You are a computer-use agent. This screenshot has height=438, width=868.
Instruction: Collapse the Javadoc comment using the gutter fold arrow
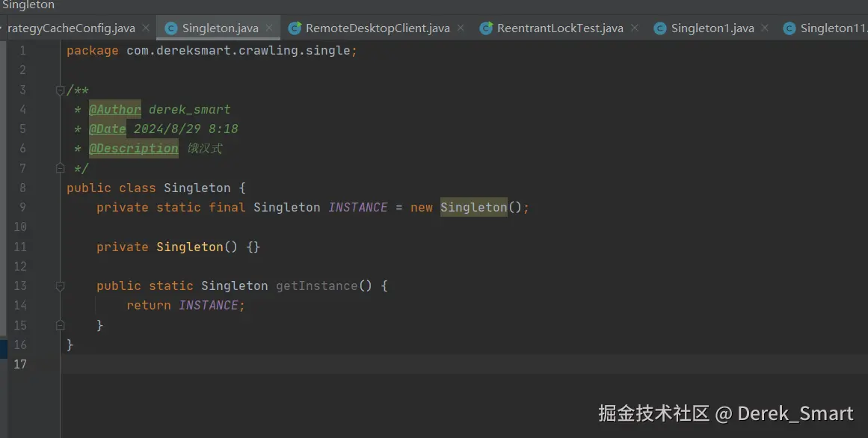60,89
